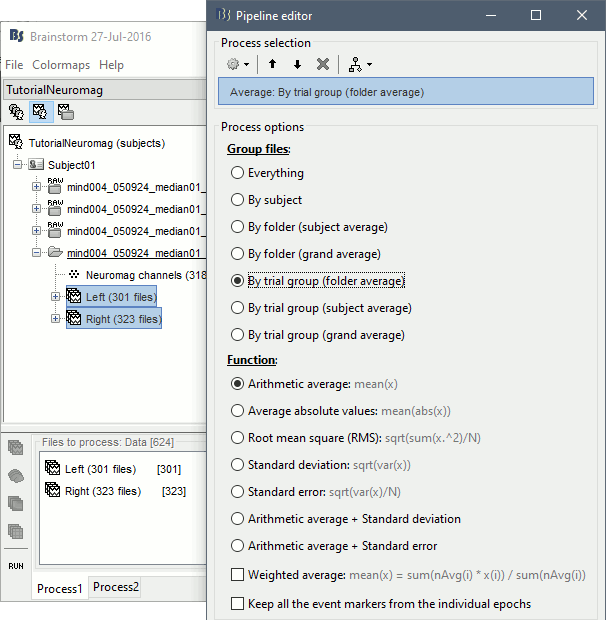
Task: Move the selected process up
Action: (272, 64)
